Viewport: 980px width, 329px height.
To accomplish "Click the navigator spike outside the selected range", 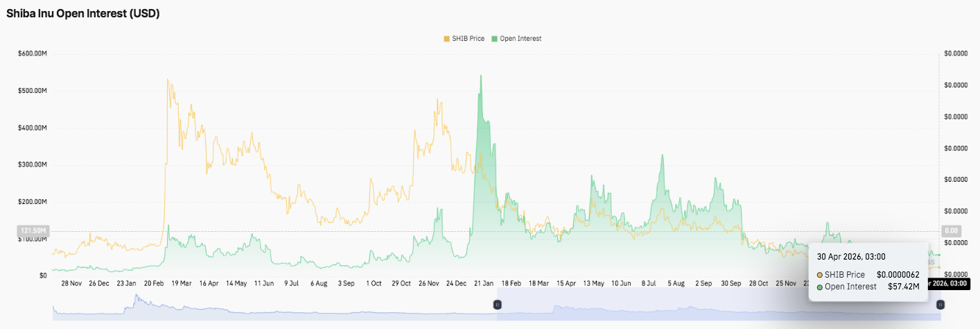I will click(x=137, y=300).
